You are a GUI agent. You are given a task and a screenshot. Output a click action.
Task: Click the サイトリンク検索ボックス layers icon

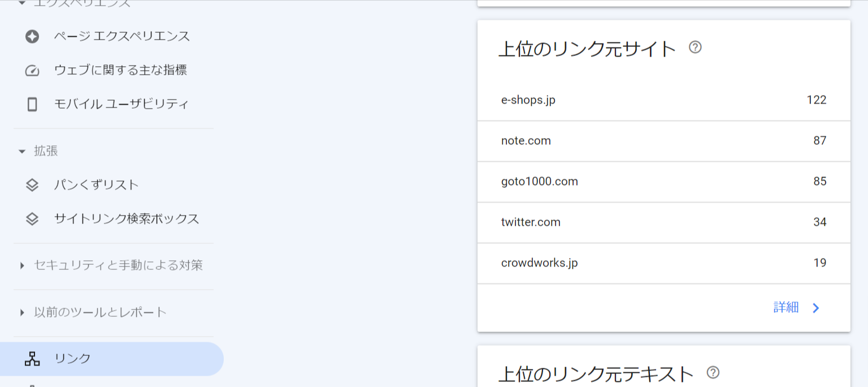32,219
